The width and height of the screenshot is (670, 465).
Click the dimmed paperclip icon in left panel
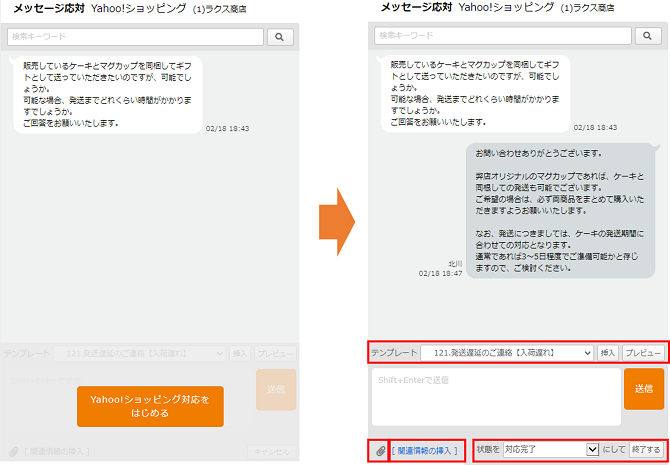(x=14, y=451)
